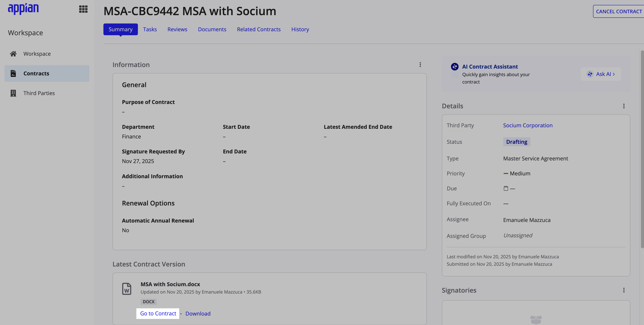Click the Cancel Contract button
This screenshot has height=325, width=644.
click(618, 12)
